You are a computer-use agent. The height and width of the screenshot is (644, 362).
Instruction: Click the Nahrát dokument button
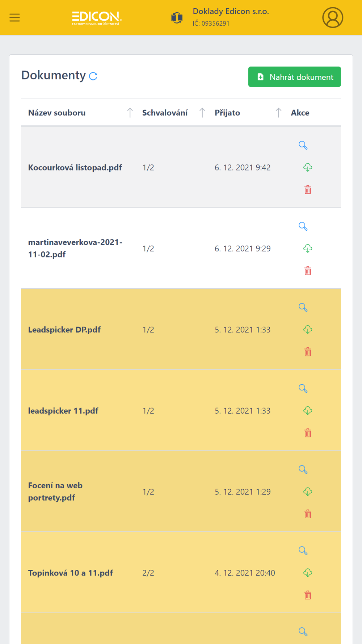pyautogui.click(x=294, y=77)
